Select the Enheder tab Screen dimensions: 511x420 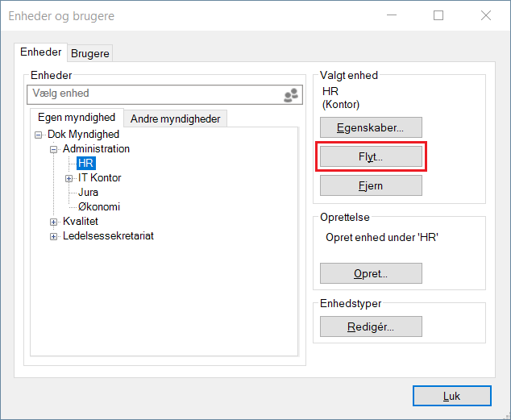[x=41, y=52]
